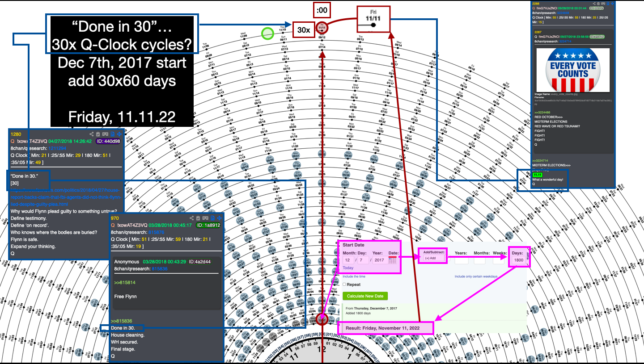Click the clipboard copy icon on post 1280
Image resolution: width=644 pixels, height=364 pixels.
tap(98, 134)
